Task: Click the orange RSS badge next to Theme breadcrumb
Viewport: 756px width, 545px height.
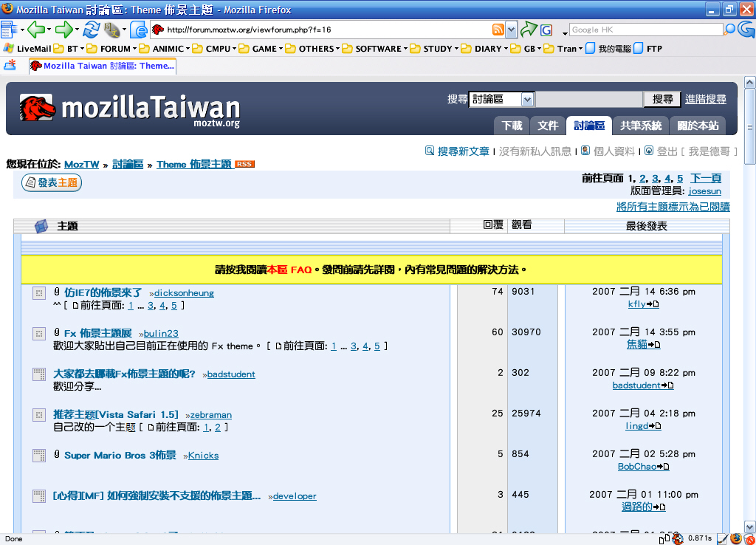Action: 244,164
